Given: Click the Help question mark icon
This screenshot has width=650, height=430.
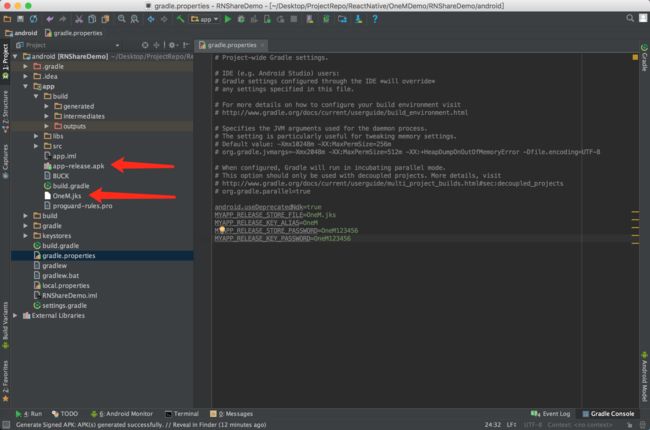Looking at the screenshot, I should pyautogui.click(x=375, y=19).
